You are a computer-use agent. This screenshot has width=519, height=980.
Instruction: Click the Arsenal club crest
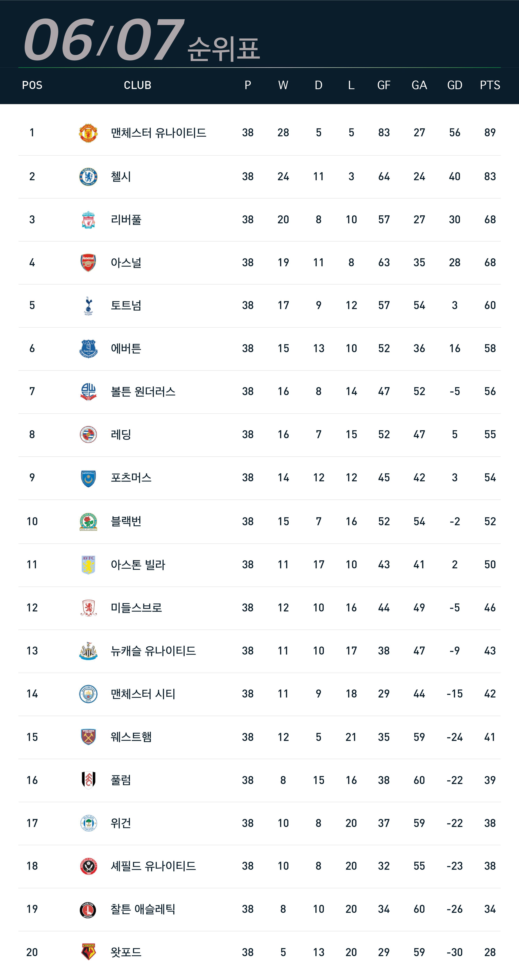tap(88, 263)
